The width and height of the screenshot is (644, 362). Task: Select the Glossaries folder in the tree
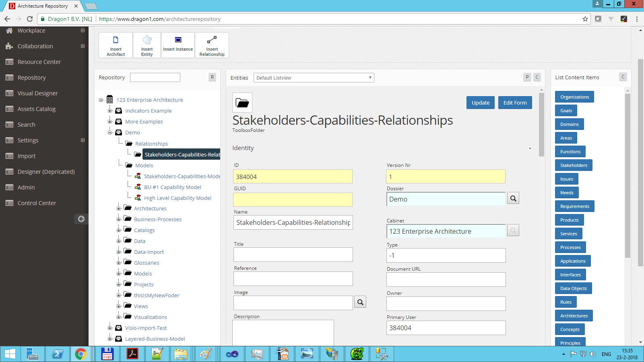147,263
